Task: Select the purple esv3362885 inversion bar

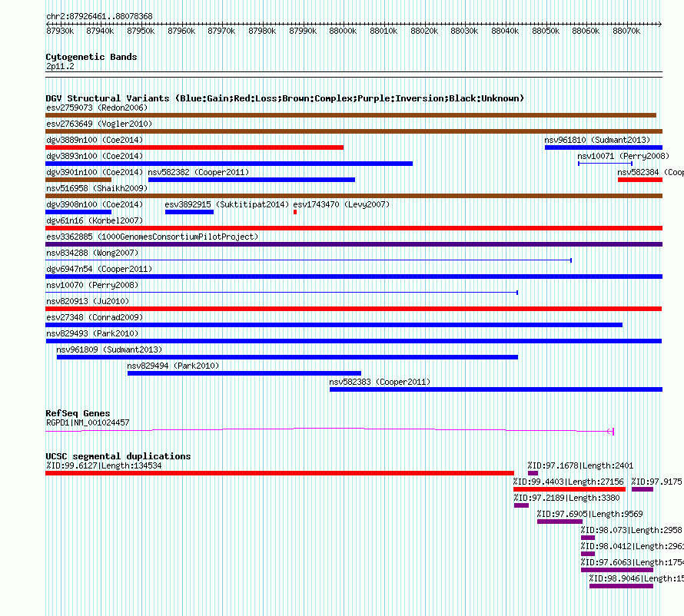Action: click(354, 244)
